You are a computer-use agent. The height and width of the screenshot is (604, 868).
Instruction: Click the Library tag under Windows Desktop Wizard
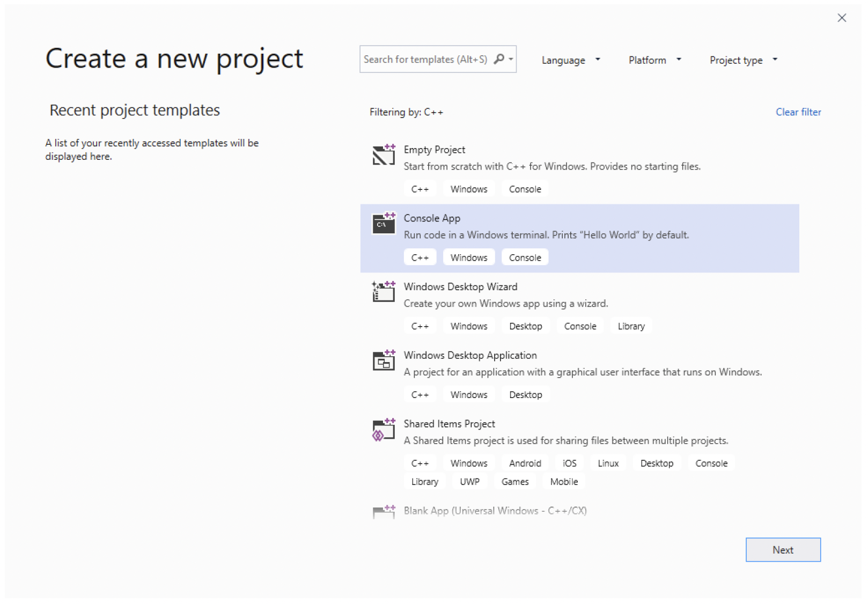631,326
